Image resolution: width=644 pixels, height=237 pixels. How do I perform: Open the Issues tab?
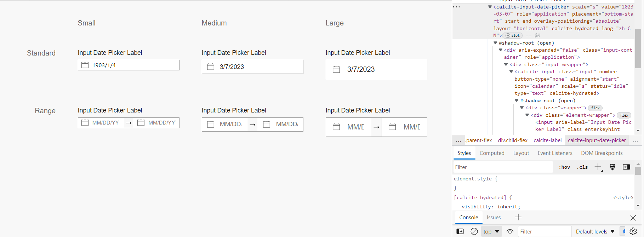[x=494, y=217]
